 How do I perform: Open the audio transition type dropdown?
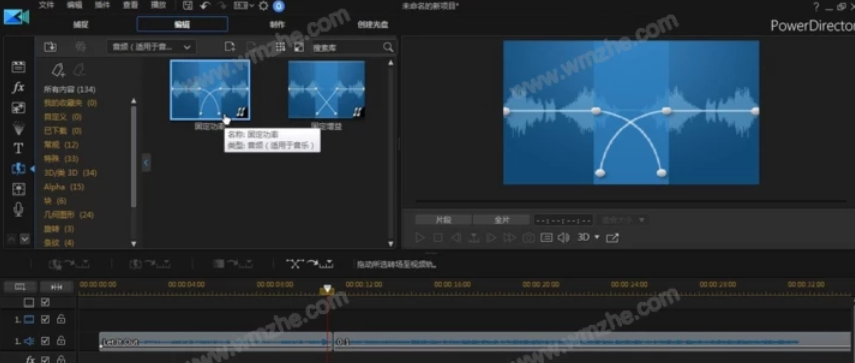coord(151,47)
